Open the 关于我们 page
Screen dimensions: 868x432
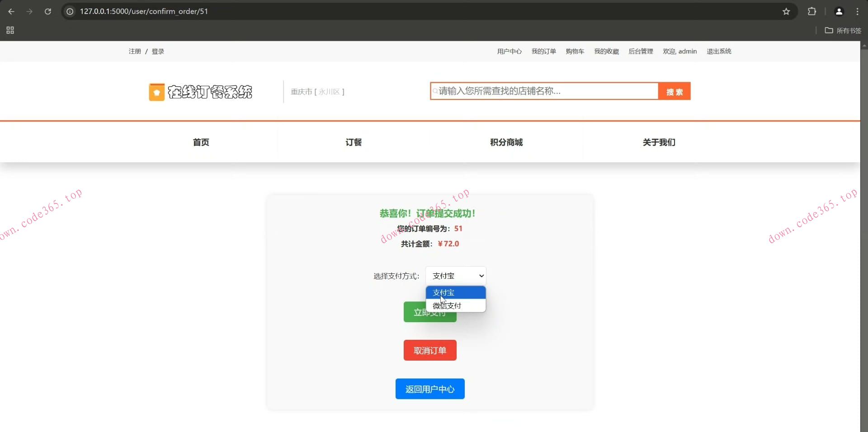pos(658,142)
